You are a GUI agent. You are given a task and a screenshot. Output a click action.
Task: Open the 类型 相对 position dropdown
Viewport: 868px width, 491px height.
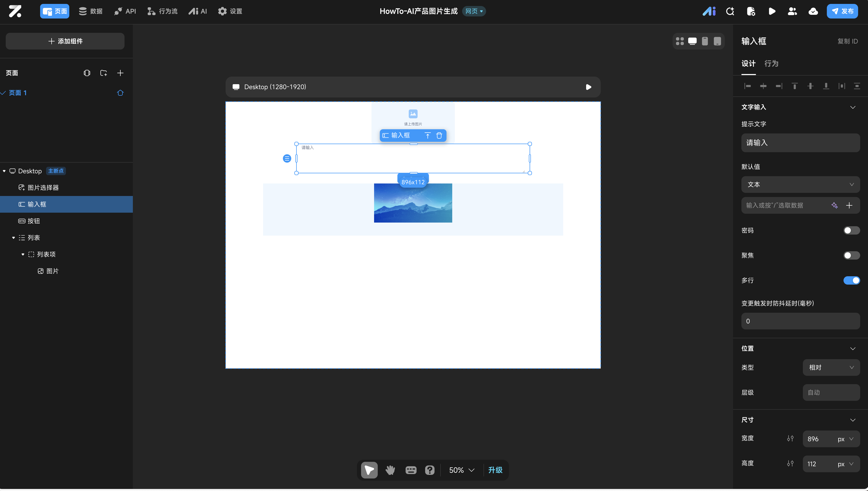(x=831, y=367)
